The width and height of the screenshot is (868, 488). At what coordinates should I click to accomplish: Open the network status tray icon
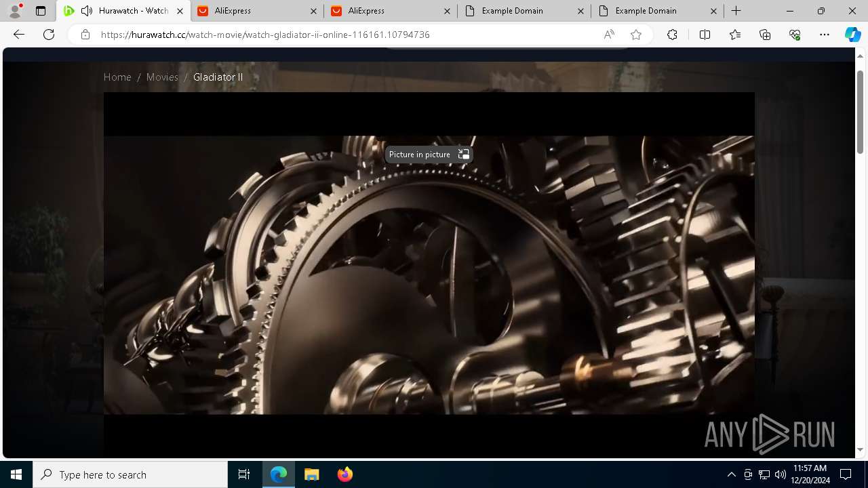tap(764, 474)
